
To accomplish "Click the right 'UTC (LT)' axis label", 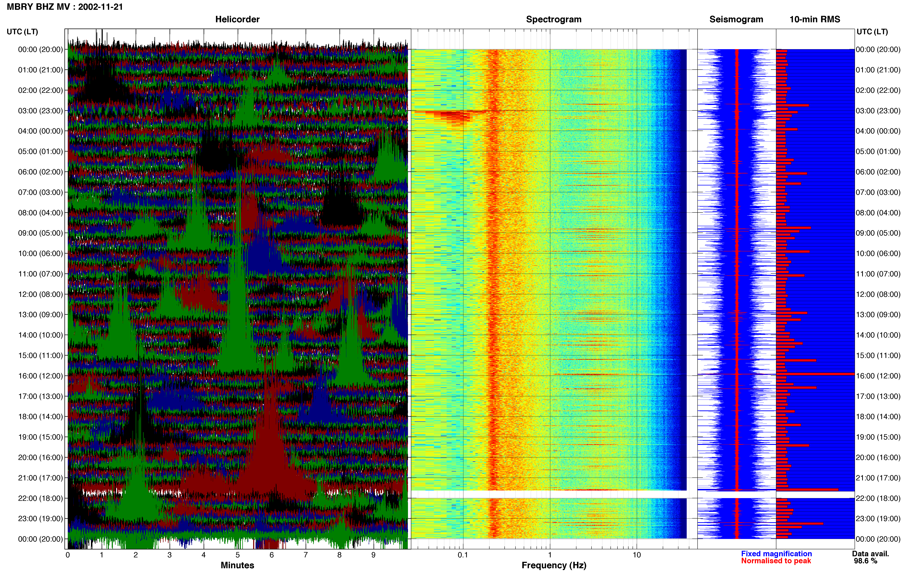I will coord(872,32).
